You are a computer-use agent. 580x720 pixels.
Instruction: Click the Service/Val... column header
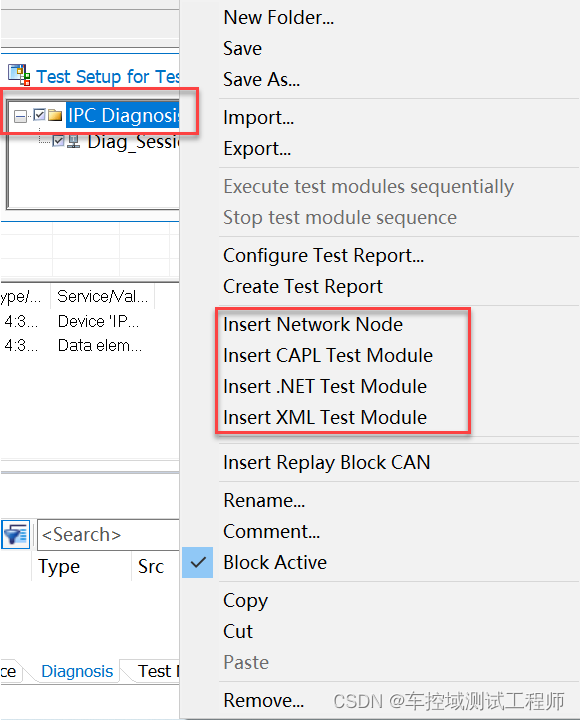point(102,297)
